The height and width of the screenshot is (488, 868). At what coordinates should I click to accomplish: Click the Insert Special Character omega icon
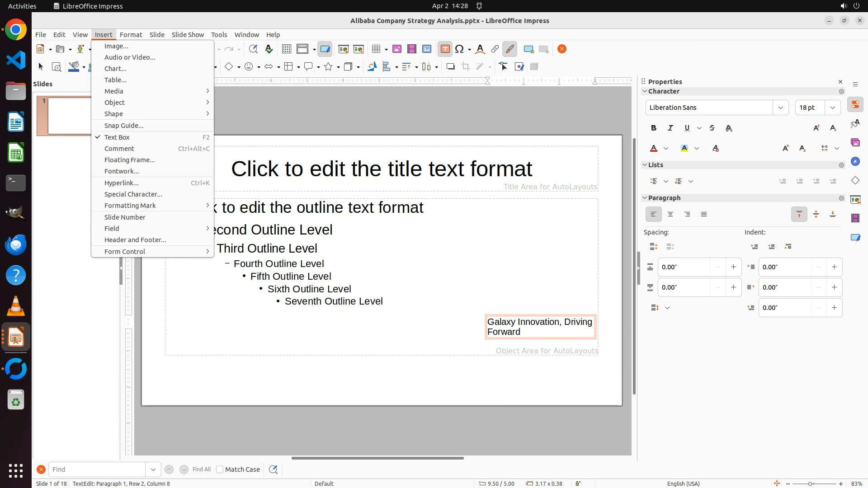[x=459, y=49]
